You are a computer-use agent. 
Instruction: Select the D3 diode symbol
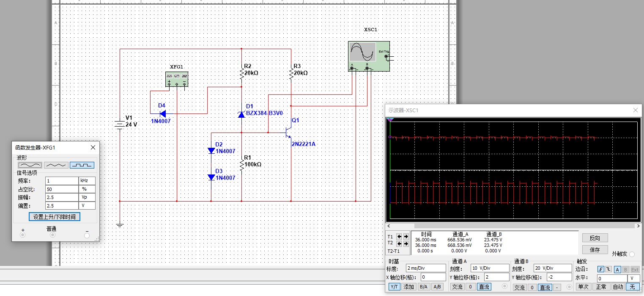[211, 177]
